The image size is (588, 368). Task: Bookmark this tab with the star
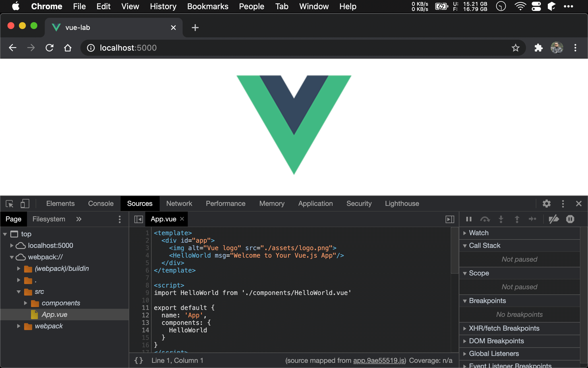coord(515,48)
